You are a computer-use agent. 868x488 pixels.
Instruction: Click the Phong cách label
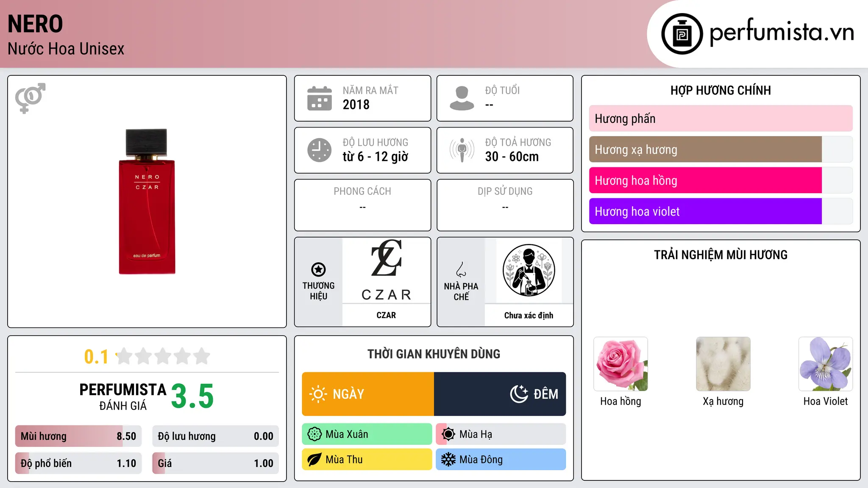coord(362,191)
